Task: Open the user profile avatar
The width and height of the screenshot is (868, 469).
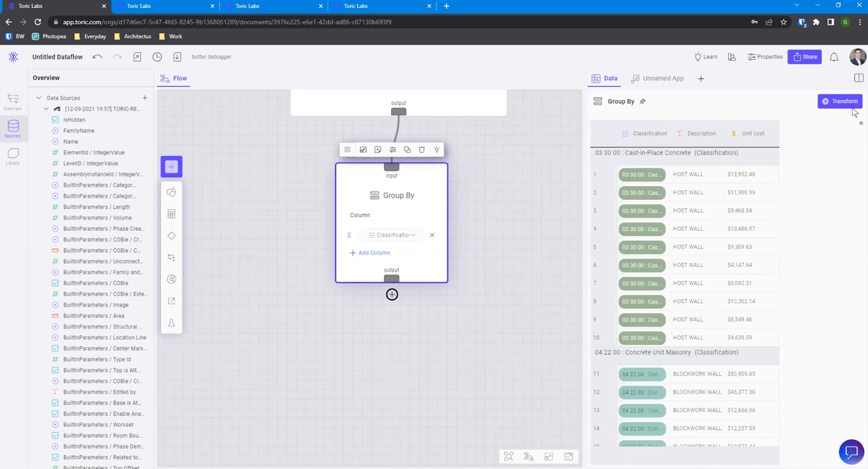Action: (857, 56)
